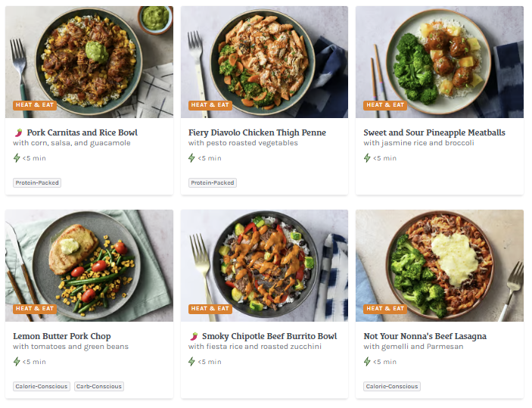
Task: Open Not Your Nonna's Beef Lasagna title
Action: [425, 336]
